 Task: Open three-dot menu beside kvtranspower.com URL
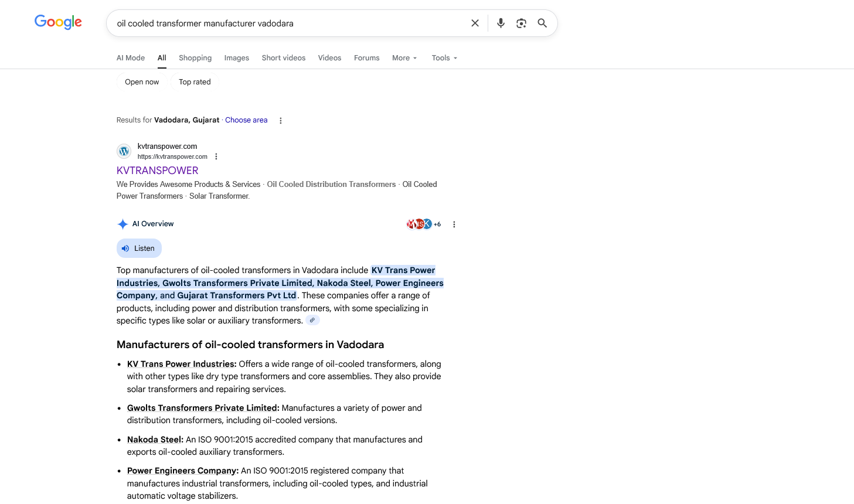[216, 156]
